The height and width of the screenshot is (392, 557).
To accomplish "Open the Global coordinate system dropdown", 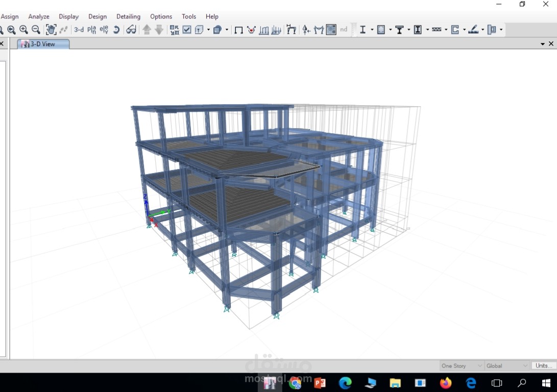I will click(507, 366).
